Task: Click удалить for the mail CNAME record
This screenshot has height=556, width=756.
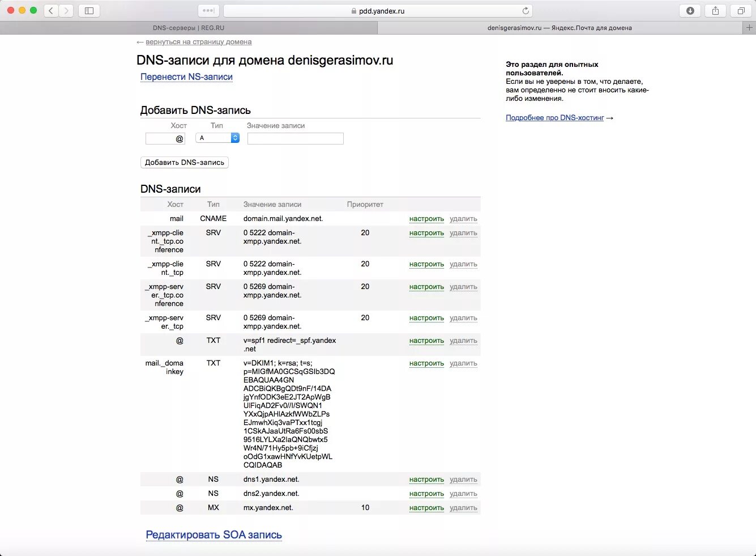Action: pos(463,219)
